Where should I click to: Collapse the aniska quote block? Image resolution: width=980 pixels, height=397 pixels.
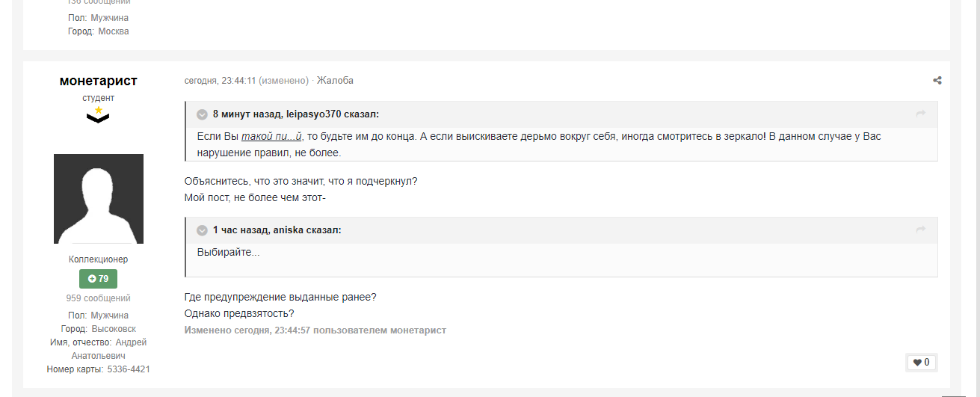[202, 230]
